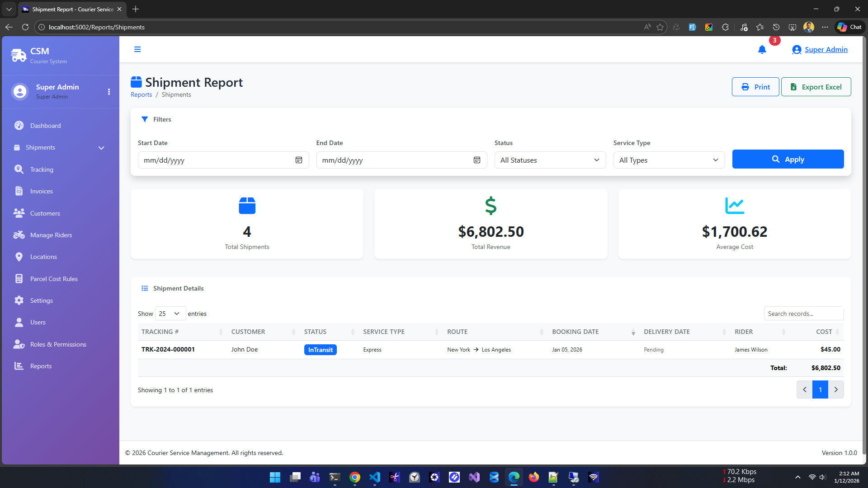Open Invoices from the sidebar
Viewport: 868px width, 488px height.
coord(42,191)
